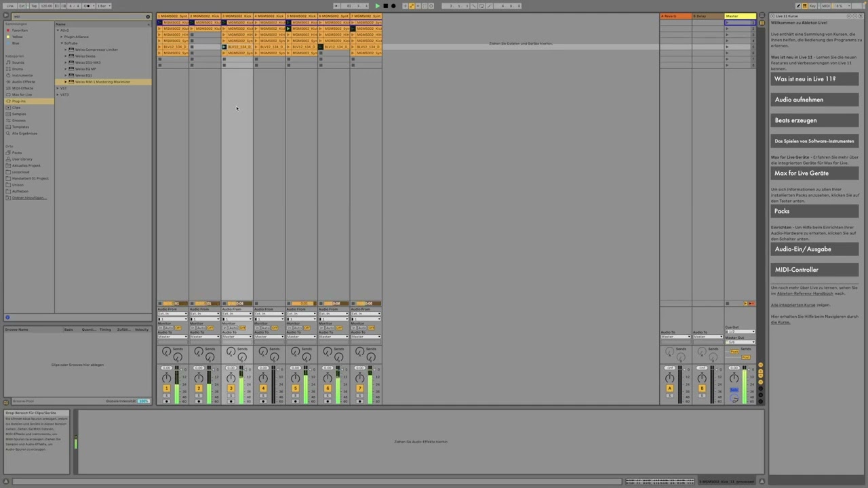Viewport: 868px width, 488px height.
Task: Switch to Arrangement view icon
Action: 762,15
